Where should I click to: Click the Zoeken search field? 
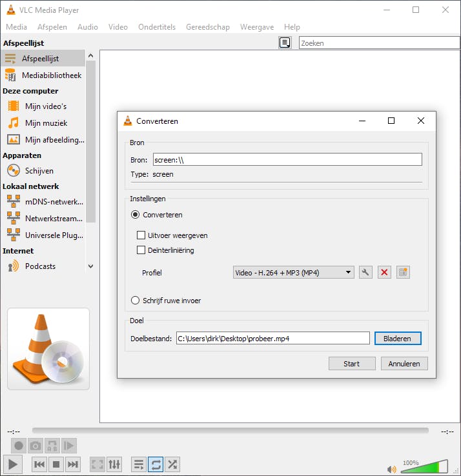[379, 43]
